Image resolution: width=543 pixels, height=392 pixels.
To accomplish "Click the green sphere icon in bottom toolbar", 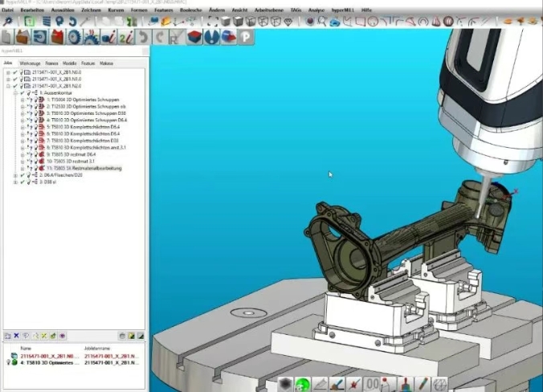I will tap(302, 385).
